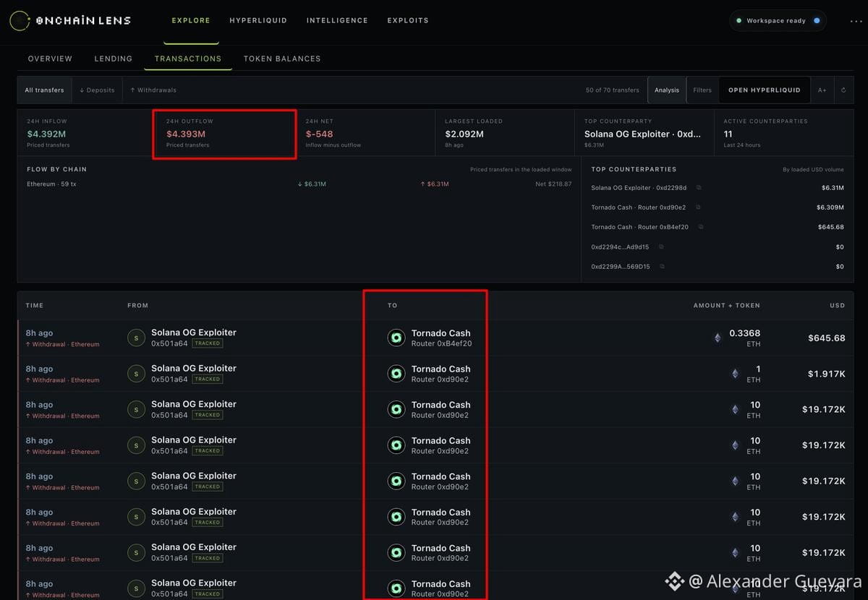Click the Tornado Cash icon in the 0xB4ef20 row
The width and height of the screenshot is (868, 600).
[x=396, y=338]
